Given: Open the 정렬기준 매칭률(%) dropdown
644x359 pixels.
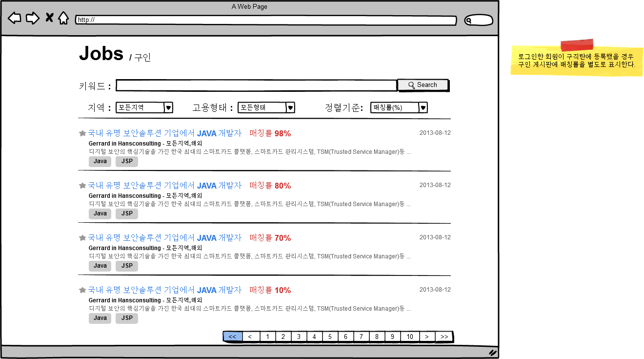Looking at the screenshot, I should tap(399, 107).
